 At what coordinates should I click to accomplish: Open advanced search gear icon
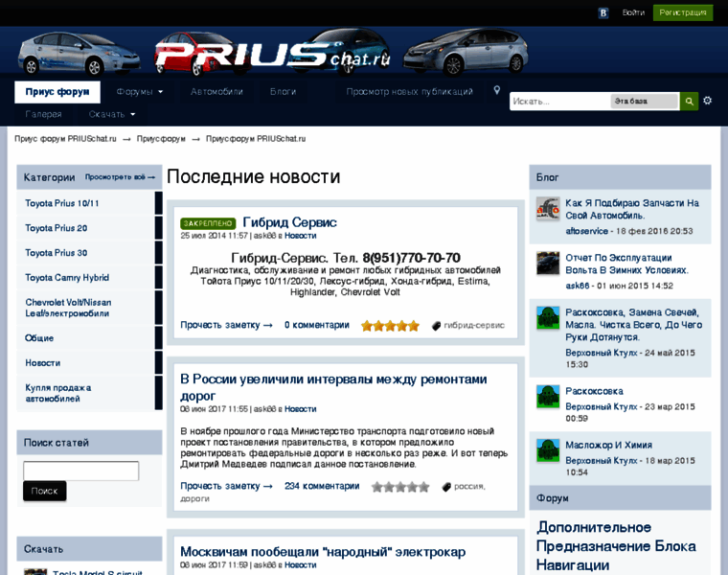pos(707,101)
